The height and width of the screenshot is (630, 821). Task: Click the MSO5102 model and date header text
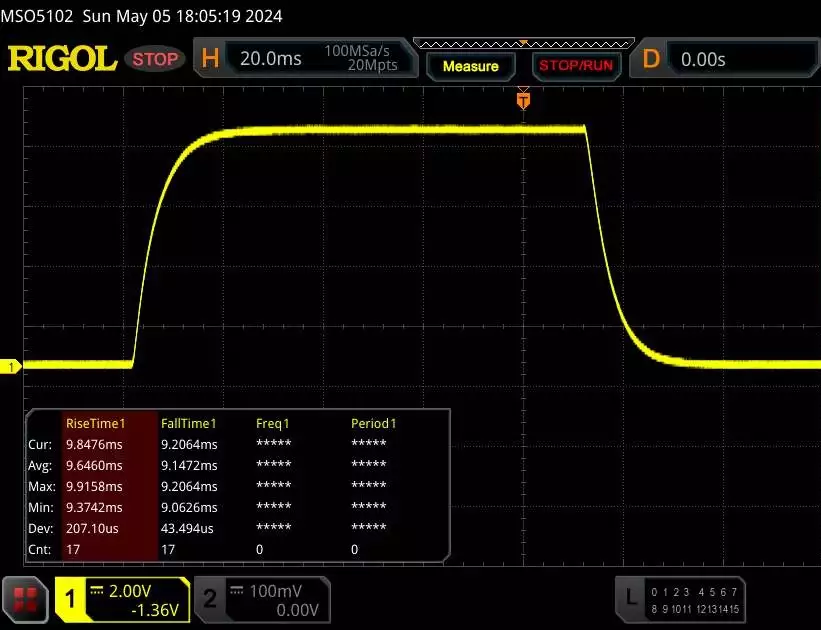(141, 16)
